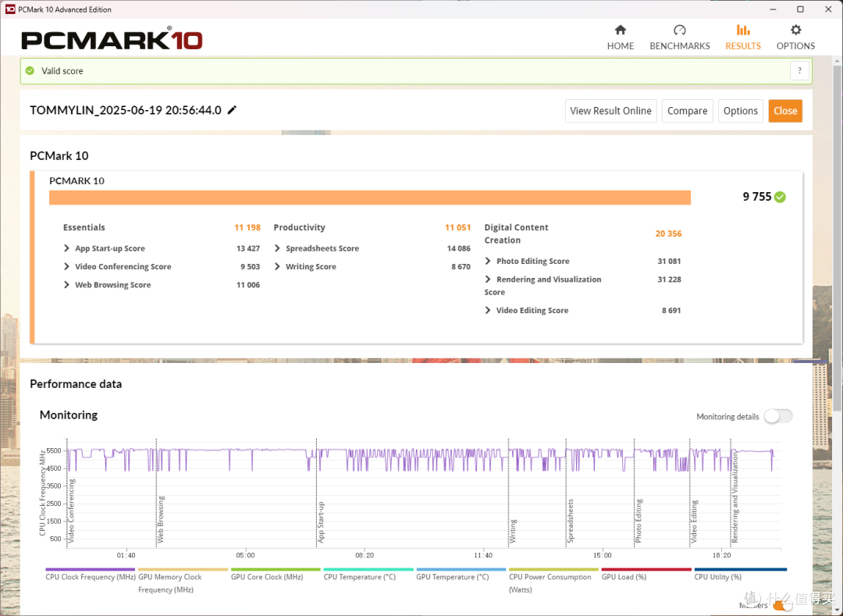This screenshot has height=616, width=843.
Task: Click the Web Browsing marker in chart
Action: click(x=161, y=518)
